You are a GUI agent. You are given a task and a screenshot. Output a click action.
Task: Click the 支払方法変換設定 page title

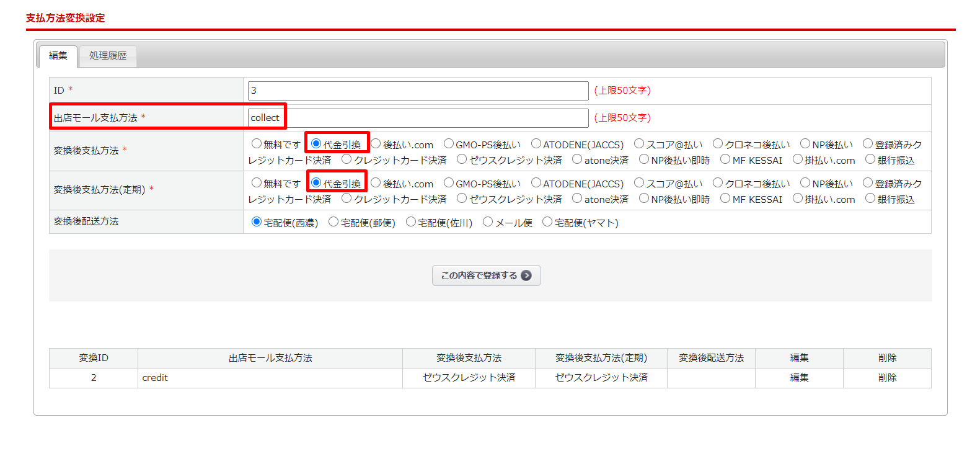coord(66,18)
